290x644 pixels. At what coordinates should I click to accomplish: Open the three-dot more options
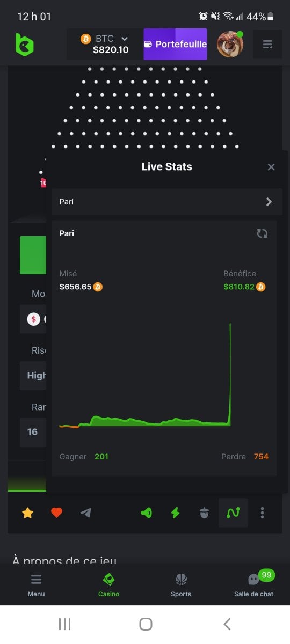pyautogui.click(x=262, y=513)
